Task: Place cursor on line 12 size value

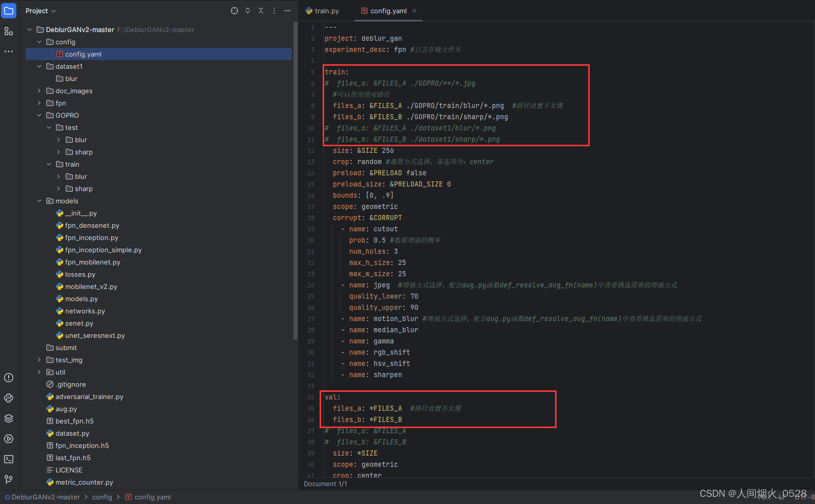Action: pyautogui.click(x=388, y=150)
